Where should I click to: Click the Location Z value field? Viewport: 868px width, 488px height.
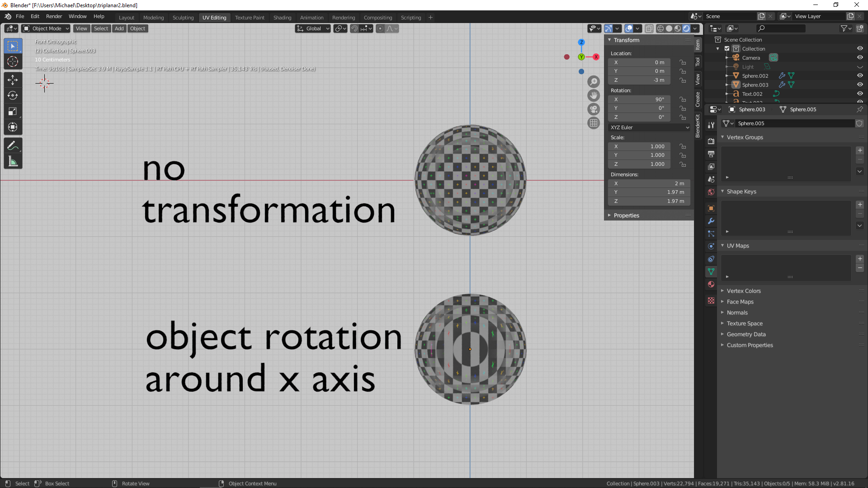coord(639,80)
